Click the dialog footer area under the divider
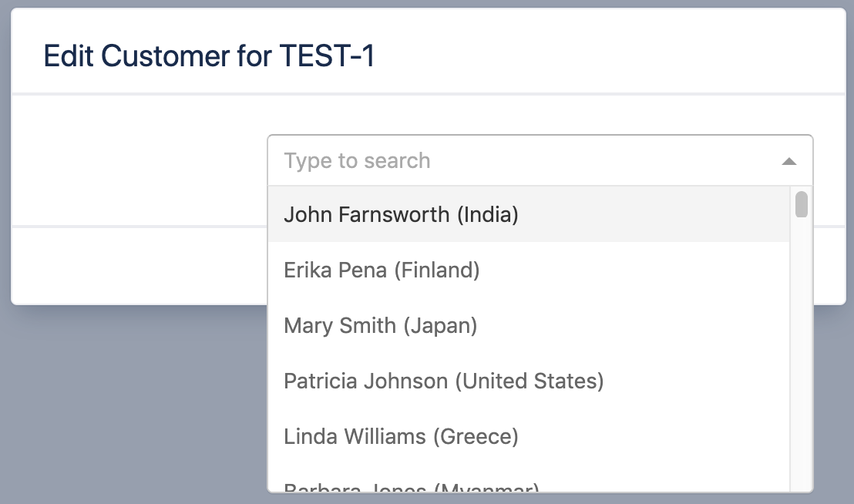The width and height of the screenshot is (854, 504). (x=139, y=266)
